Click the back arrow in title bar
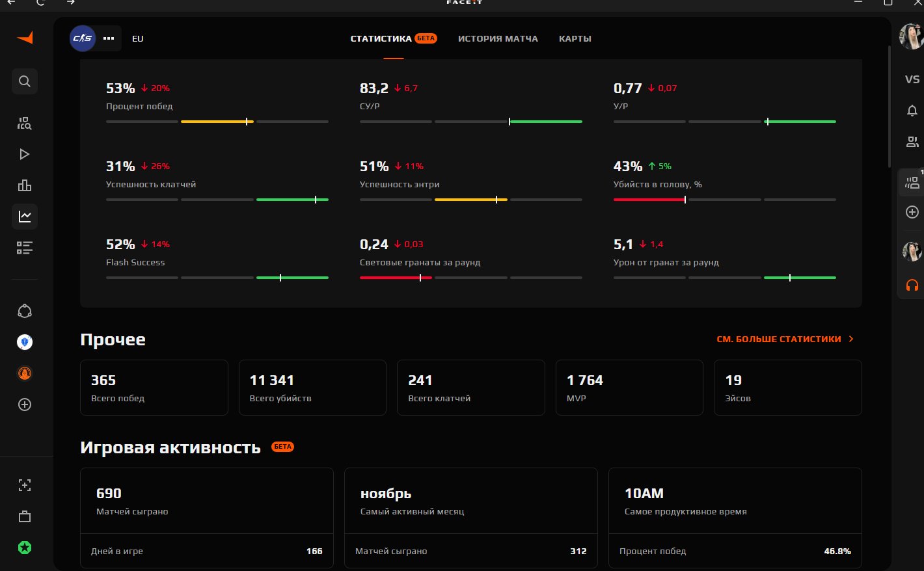The height and width of the screenshot is (571, 924). pos(11,2)
